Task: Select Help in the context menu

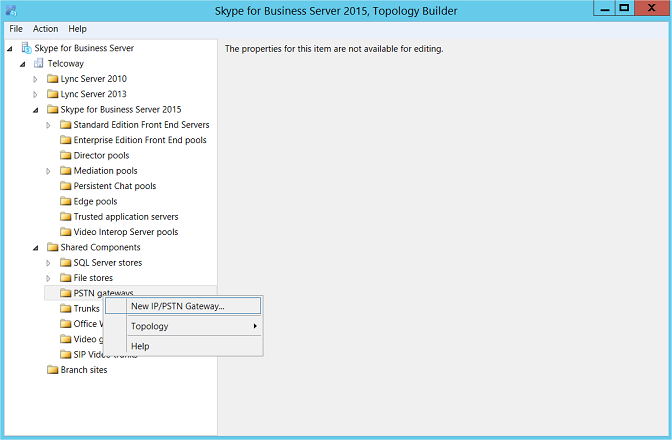Action: point(140,346)
